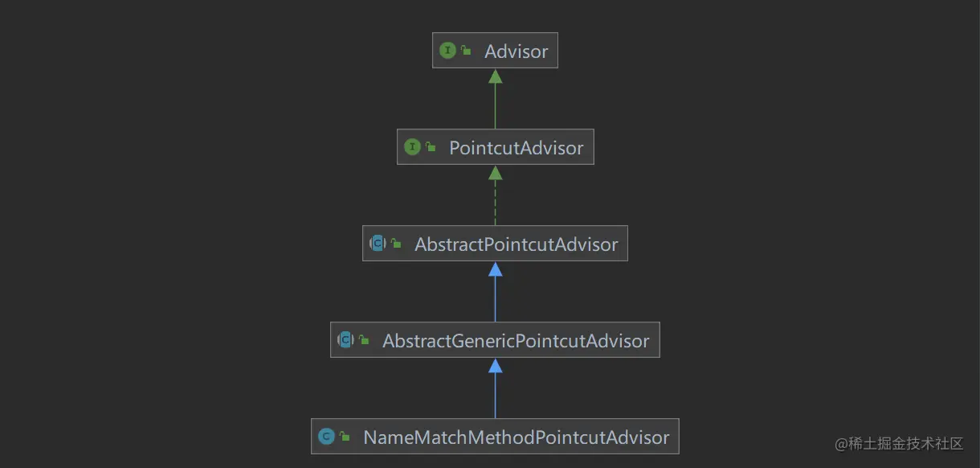Click the dashed green arrow below PointcutAdvisor
The width and height of the screenshot is (980, 468).
(x=495, y=195)
